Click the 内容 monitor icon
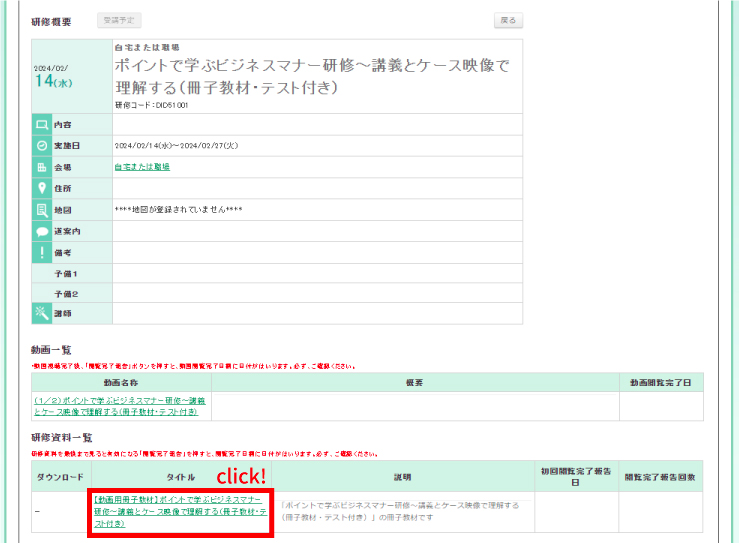739x543 pixels. (x=42, y=125)
